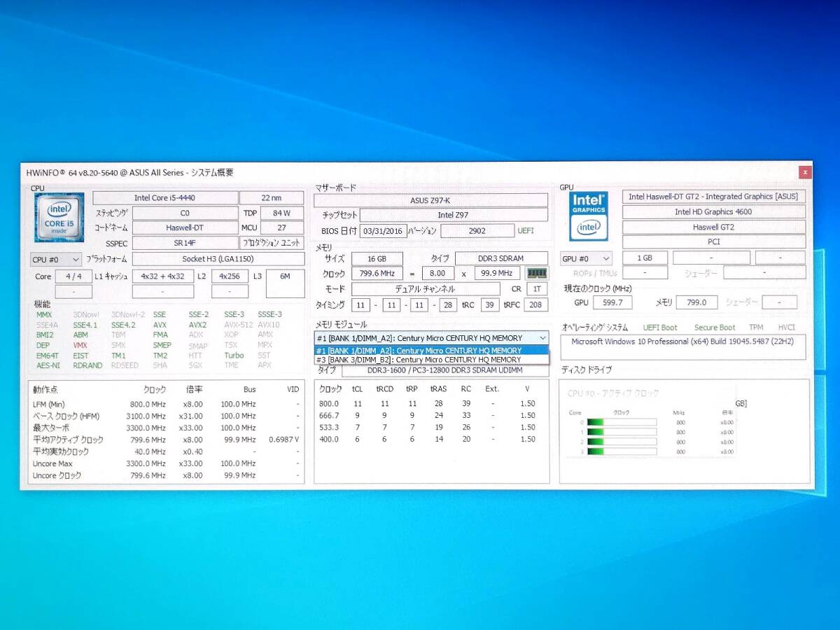The width and height of the screenshot is (840, 630).
Task: Choose the highlighted #1 BANK 1/DIMM_A2 list option
Action: [431, 351]
